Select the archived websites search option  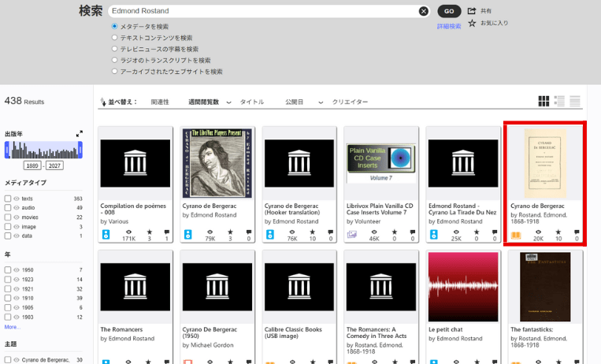[114, 72]
